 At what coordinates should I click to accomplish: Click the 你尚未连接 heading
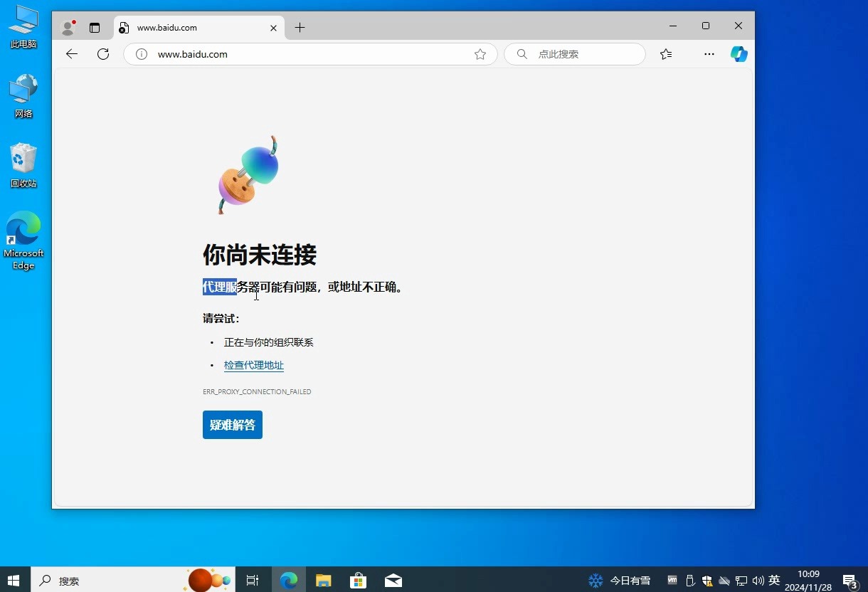tap(260, 255)
